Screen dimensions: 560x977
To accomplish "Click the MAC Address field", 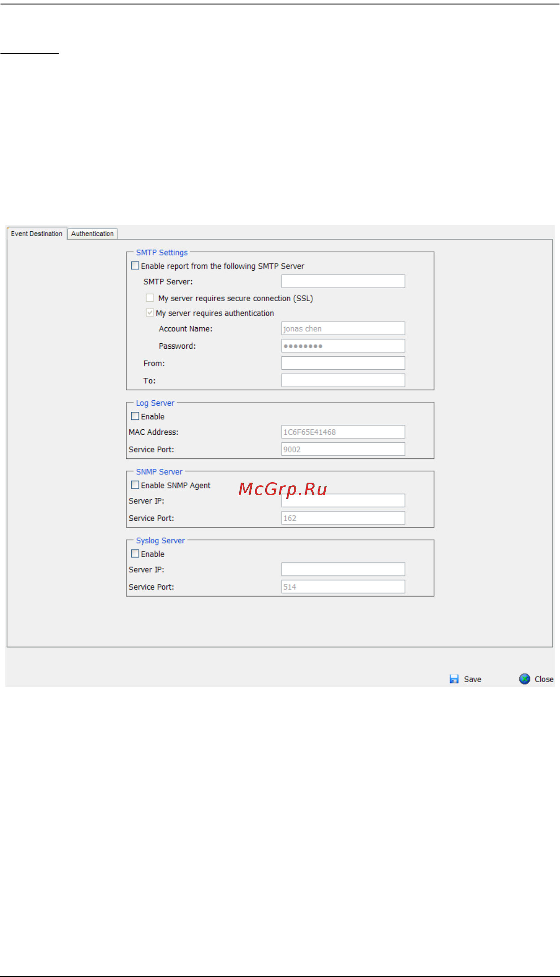I will [x=343, y=432].
